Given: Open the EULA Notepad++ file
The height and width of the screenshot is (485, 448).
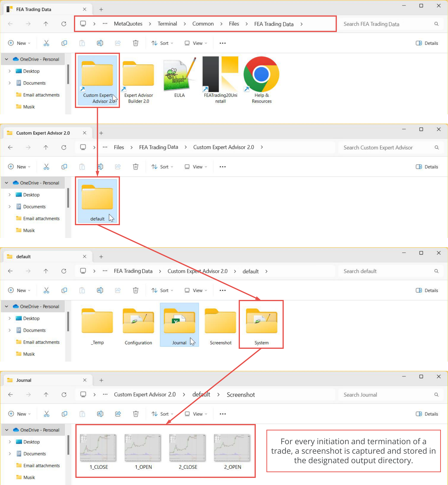Looking at the screenshot, I should tap(179, 78).
